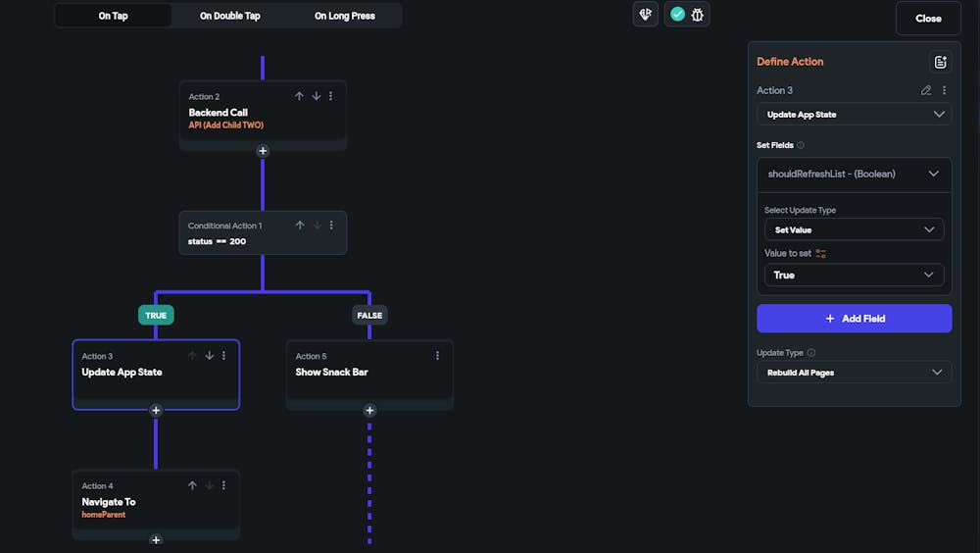Click the AI assistant icon in top toolbar
The width and height of the screenshot is (980, 553).
click(646, 14)
